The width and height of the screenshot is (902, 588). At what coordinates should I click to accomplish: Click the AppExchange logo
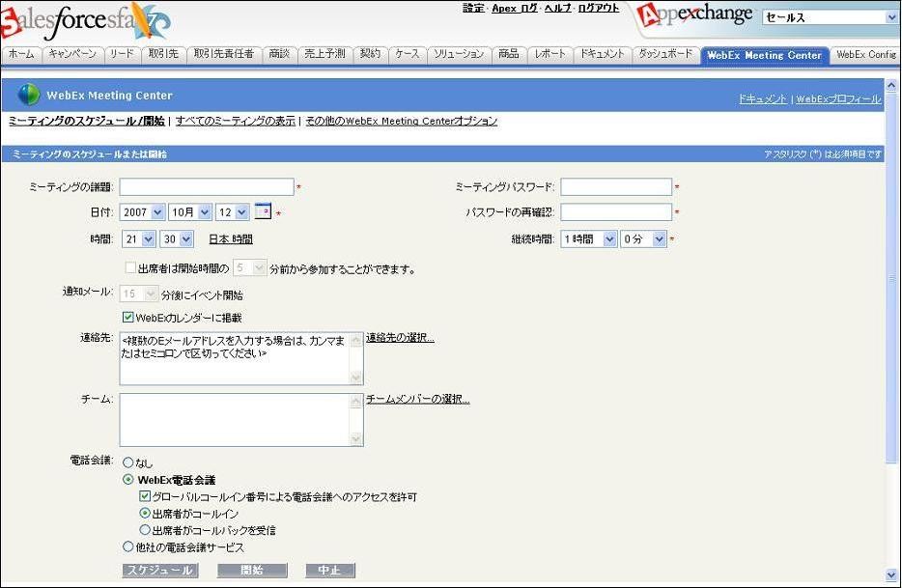coord(695,15)
